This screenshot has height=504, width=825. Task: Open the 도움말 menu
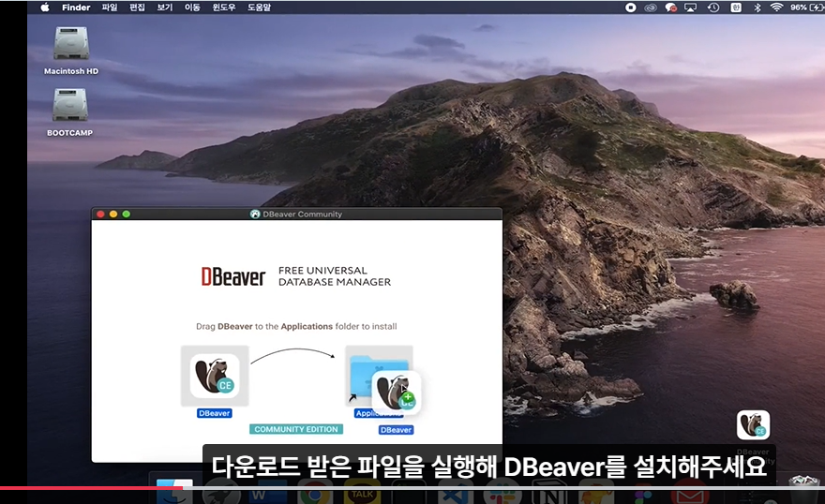[259, 7]
